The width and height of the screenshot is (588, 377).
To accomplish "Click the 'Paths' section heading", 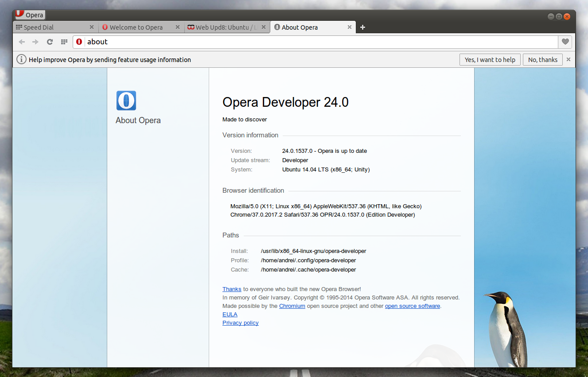I will (x=231, y=235).
